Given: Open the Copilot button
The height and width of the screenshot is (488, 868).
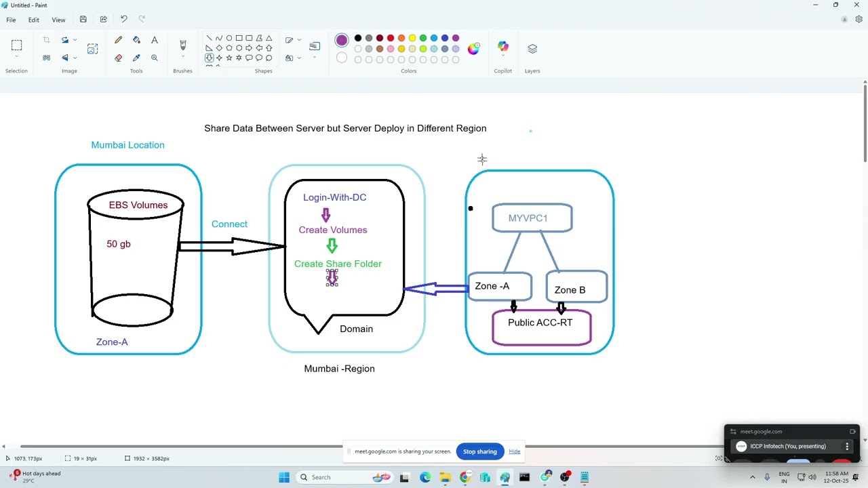Looking at the screenshot, I should [503, 46].
